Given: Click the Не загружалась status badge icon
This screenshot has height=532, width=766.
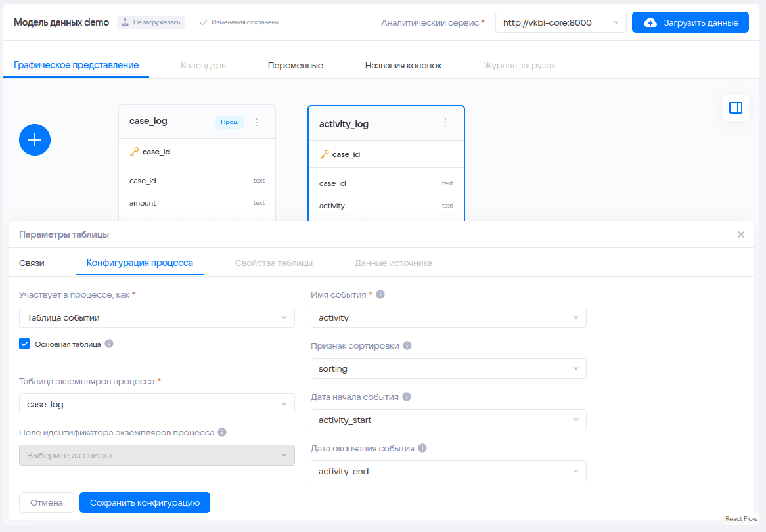Looking at the screenshot, I should pos(125,22).
